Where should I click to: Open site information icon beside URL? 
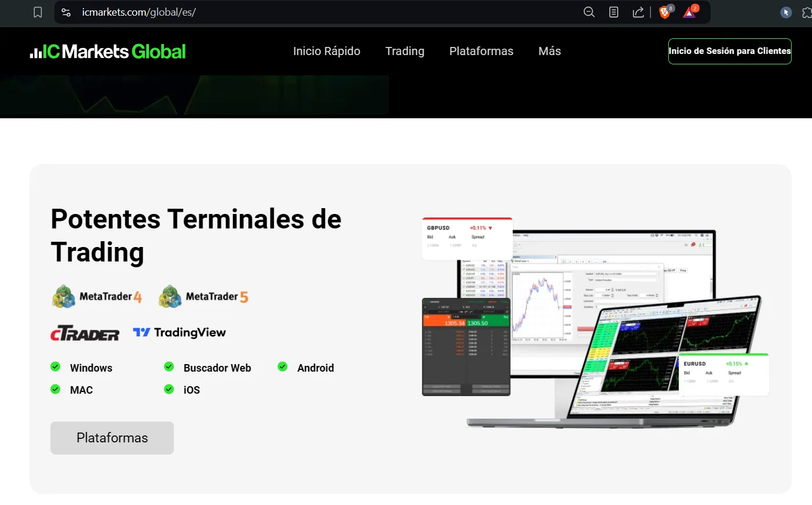click(66, 12)
